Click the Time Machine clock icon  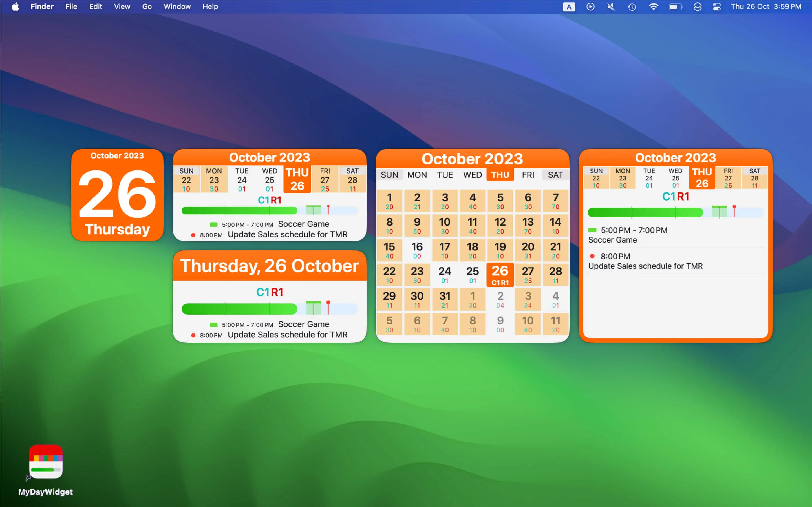632,7
